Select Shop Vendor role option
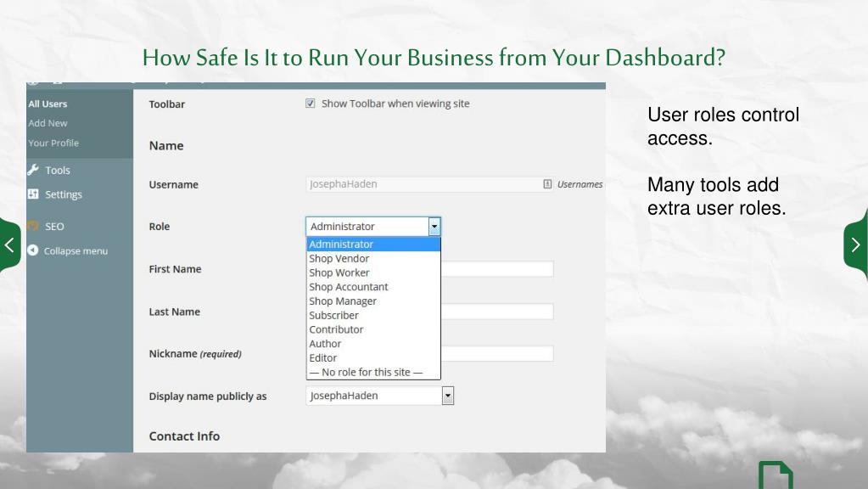868x489 pixels. tap(373, 259)
